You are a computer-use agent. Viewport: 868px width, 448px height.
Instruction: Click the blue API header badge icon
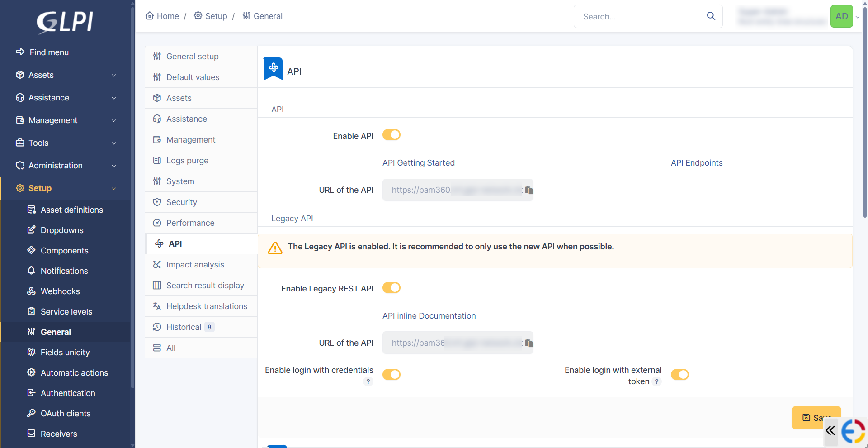coord(274,68)
